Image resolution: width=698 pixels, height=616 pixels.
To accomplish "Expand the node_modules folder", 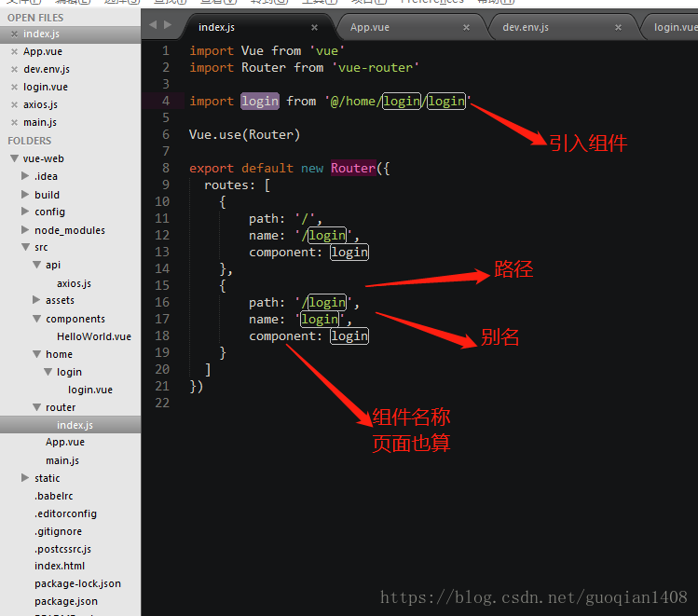I will [25, 229].
